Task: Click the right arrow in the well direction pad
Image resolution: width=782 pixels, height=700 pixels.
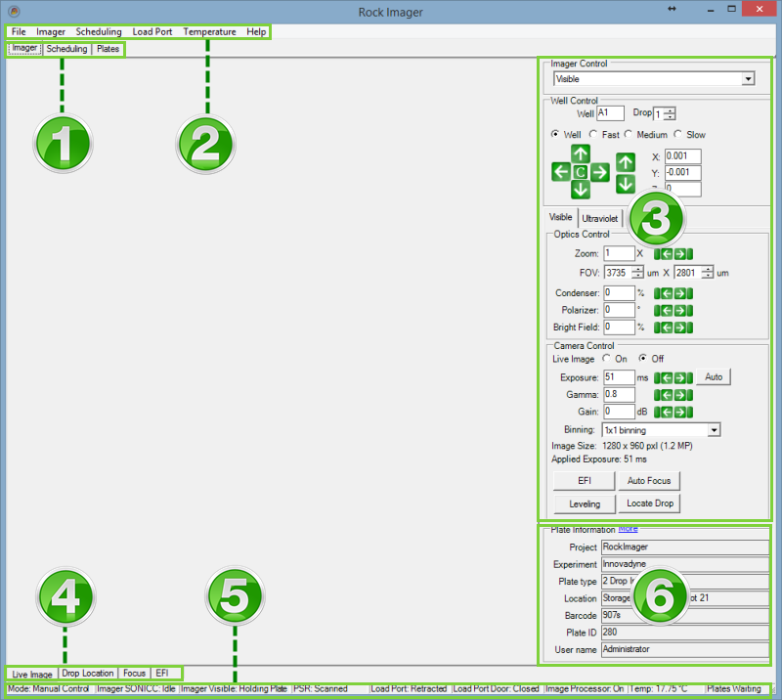Action: click(x=600, y=172)
